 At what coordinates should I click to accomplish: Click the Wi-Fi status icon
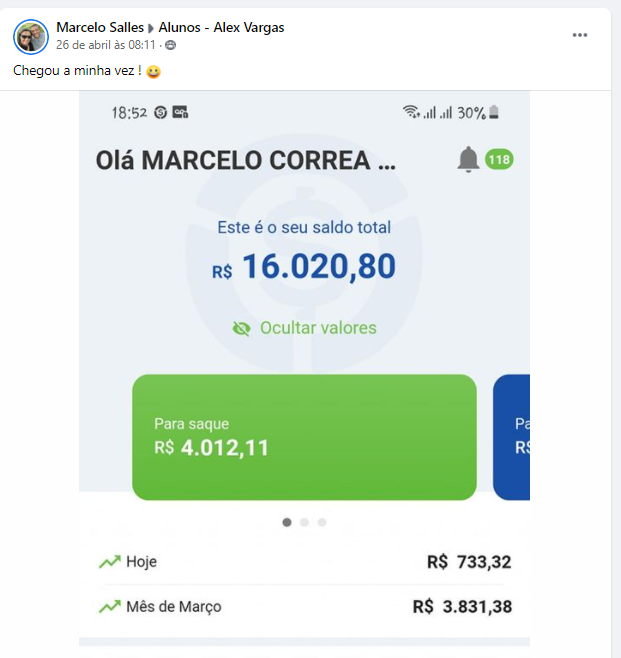click(411, 113)
